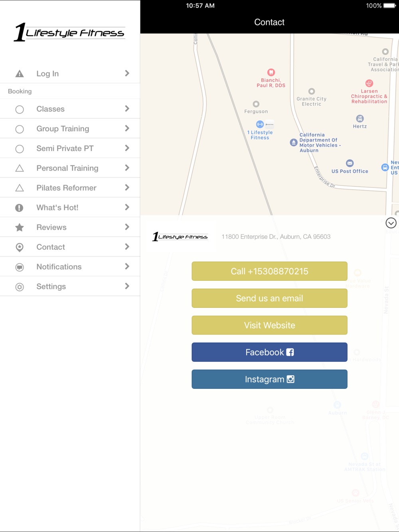Image resolution: width=399 pixels, height=532 pixels.
Task: Click the circle icon next to Semi Private PT
Action: pos(19,149)
